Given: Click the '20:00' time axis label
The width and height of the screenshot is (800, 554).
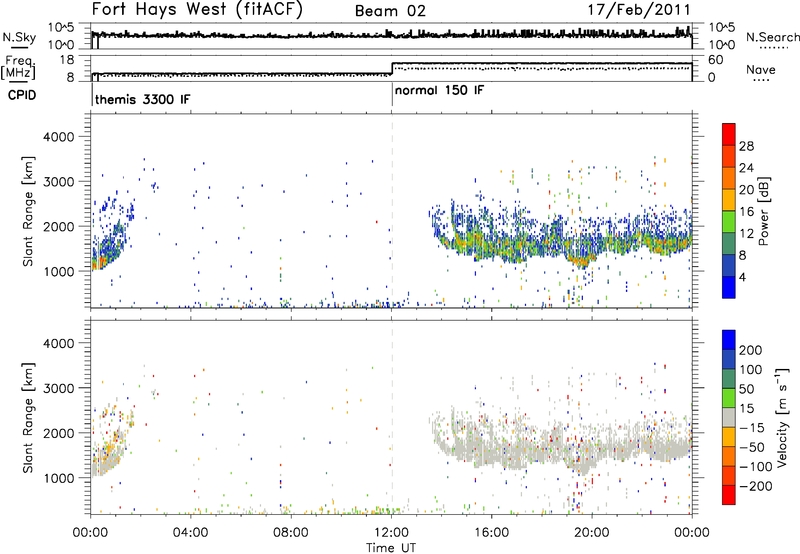Looking at the screenshot, I should tap(592, 533).
